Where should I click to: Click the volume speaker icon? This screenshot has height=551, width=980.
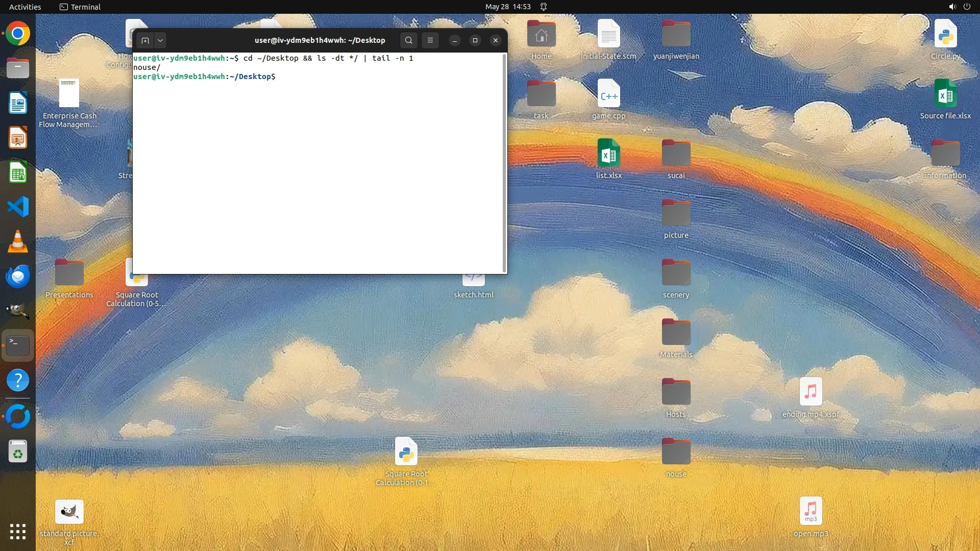(952, 7)
